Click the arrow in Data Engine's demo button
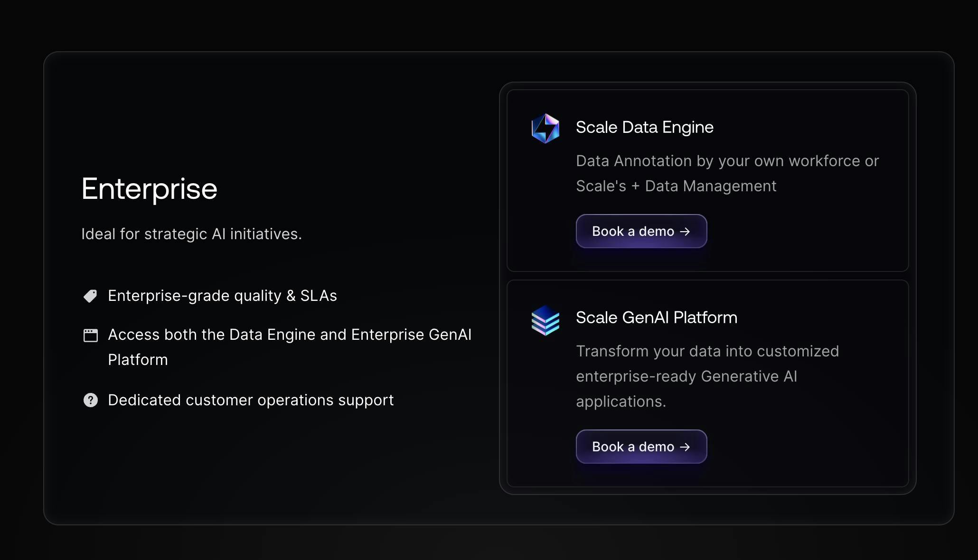 click(x=685, y=232)
